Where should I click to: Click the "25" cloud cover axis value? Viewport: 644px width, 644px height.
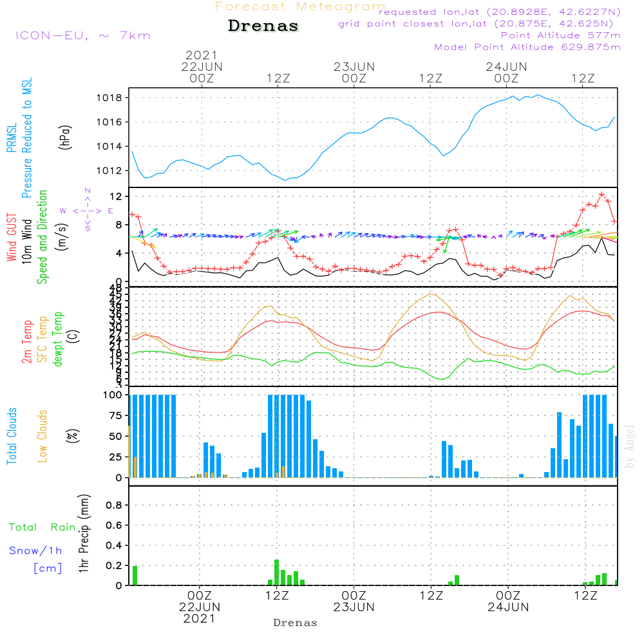point(116,457)
